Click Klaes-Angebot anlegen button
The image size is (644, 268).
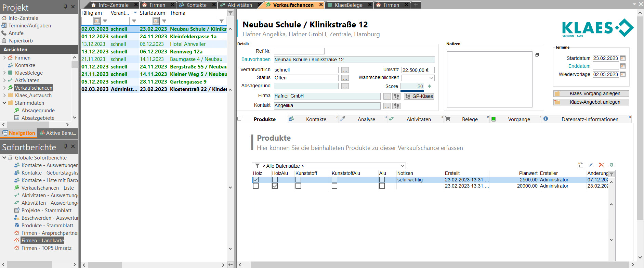click(591, 102)
